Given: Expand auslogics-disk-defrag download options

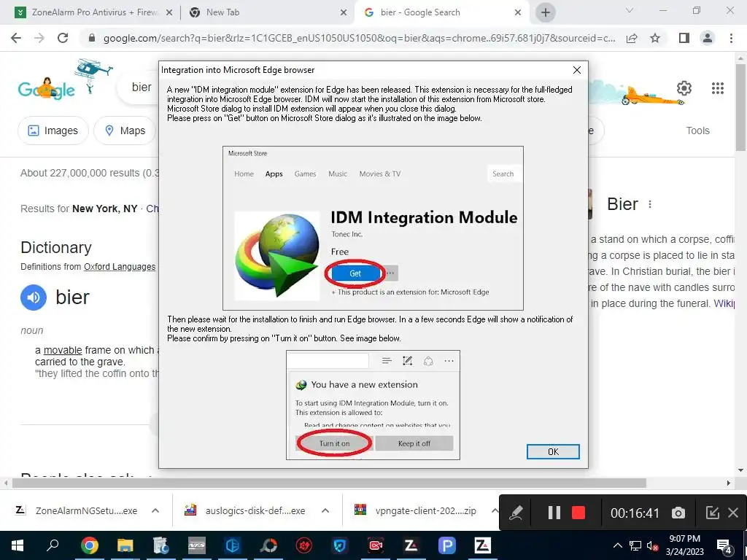Looking at the screenshot, I should (x=325, y=510).
